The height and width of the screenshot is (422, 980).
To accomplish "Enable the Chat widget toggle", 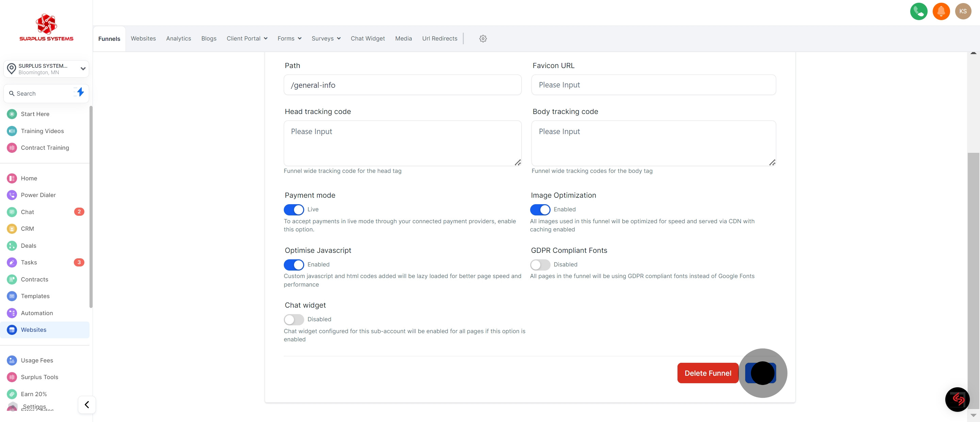I will point(294,320).
